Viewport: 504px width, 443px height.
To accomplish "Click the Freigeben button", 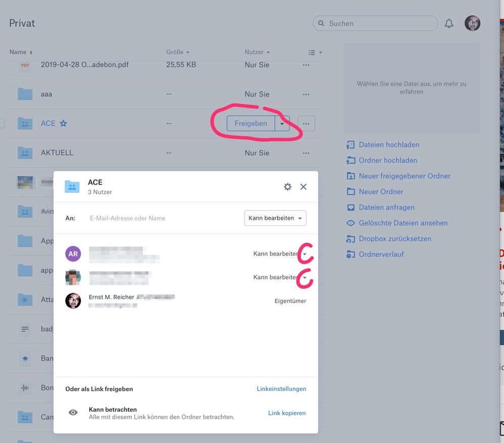I will [250, 123].
